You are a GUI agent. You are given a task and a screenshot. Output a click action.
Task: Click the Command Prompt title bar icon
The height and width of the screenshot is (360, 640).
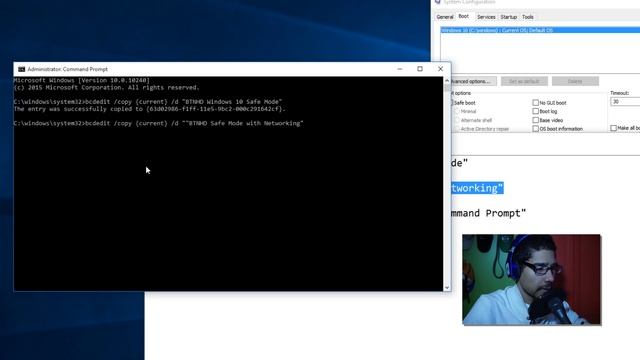point(22,69)
